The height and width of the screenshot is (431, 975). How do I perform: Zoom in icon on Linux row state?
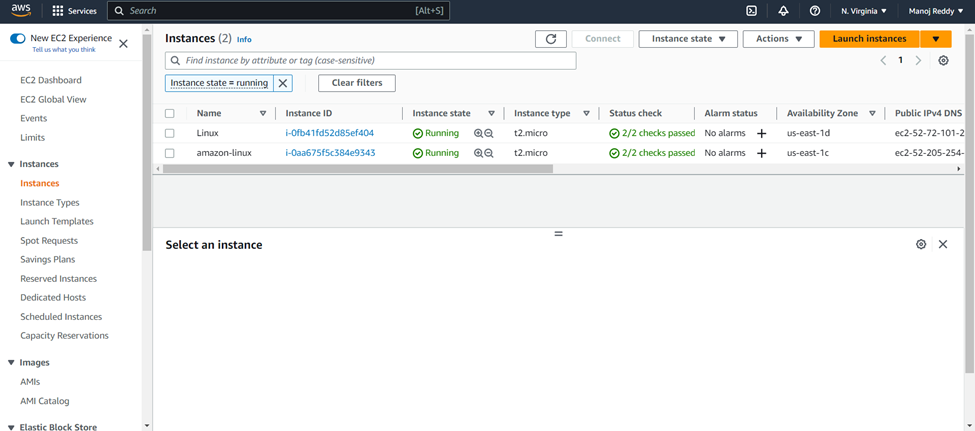pyautogui.click(x=478, y=133)
